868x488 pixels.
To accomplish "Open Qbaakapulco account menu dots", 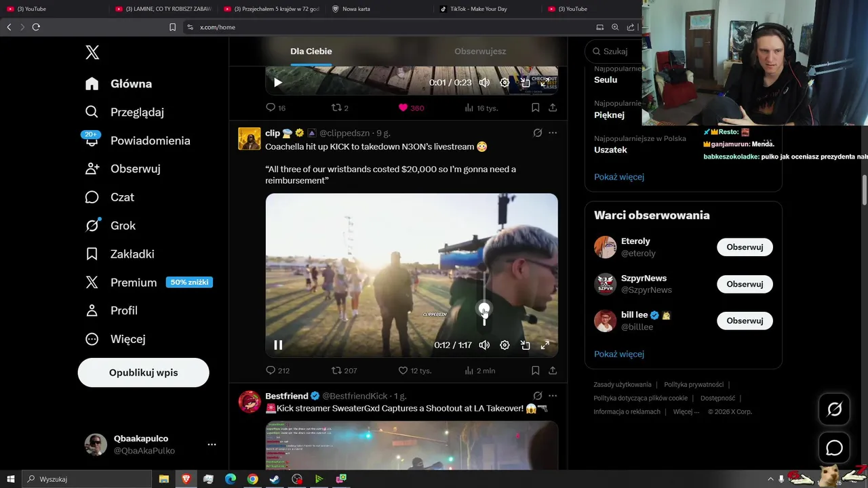I will point(212,445).
